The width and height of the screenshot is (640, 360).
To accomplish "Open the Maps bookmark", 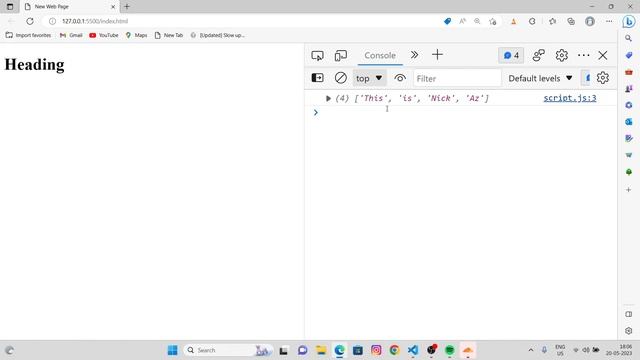I will pyautogui.click(x=136, y=35).
